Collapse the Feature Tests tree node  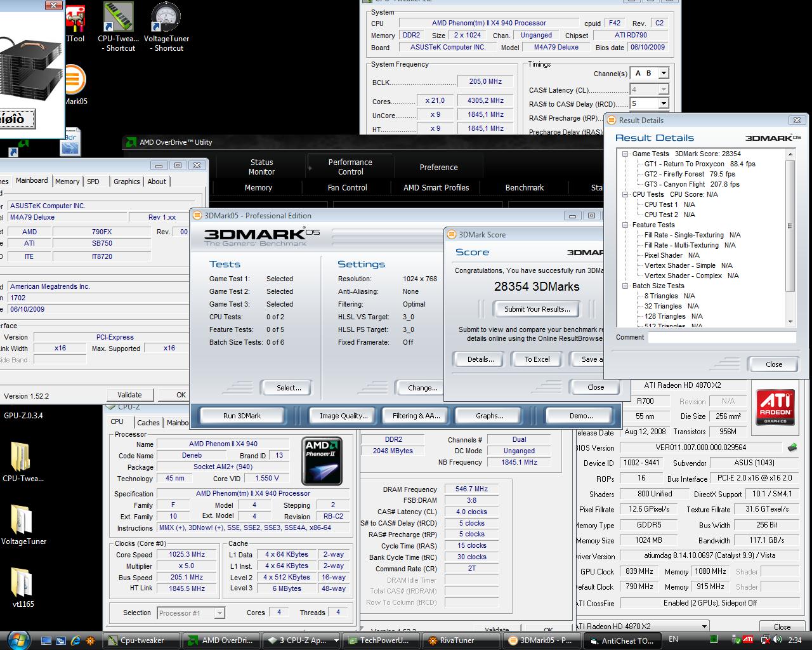[625, 225]
